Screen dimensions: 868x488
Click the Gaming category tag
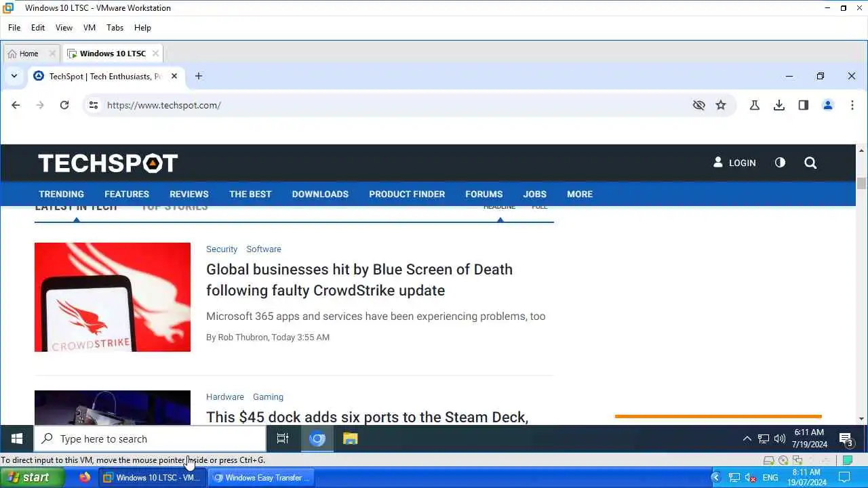pyautogui.click(x=268, y=397)
